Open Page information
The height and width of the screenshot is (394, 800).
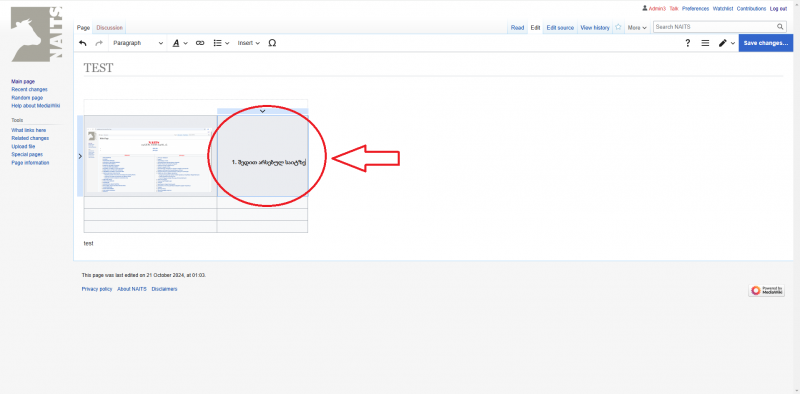point(30,163)
